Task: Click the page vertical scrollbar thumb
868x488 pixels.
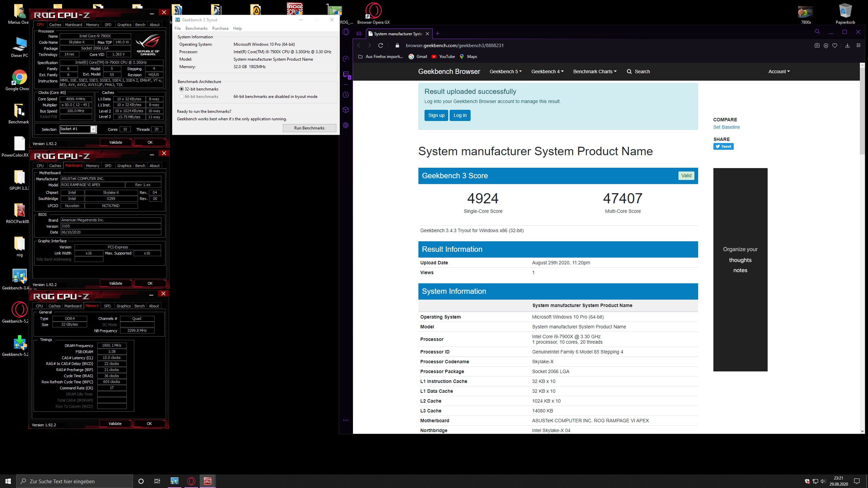Action: pos(862,111)
